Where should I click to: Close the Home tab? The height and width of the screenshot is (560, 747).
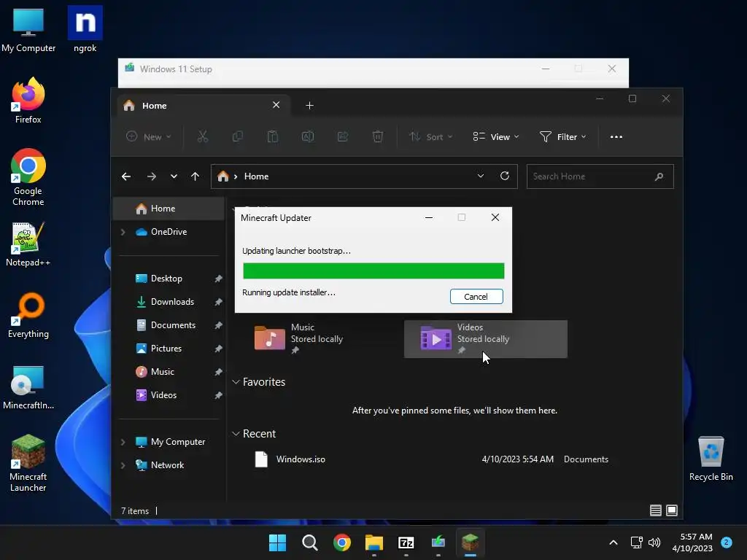276,105
